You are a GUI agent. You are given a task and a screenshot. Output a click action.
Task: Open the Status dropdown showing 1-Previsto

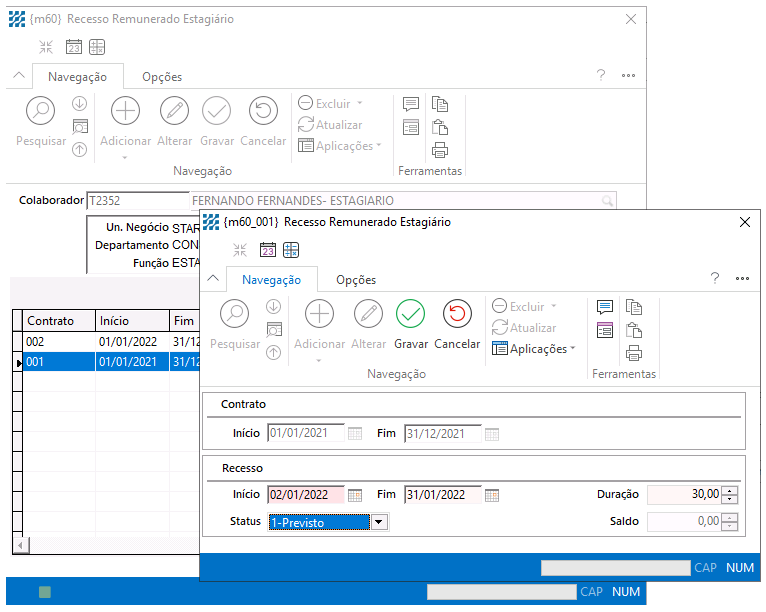tap(378, 522)
